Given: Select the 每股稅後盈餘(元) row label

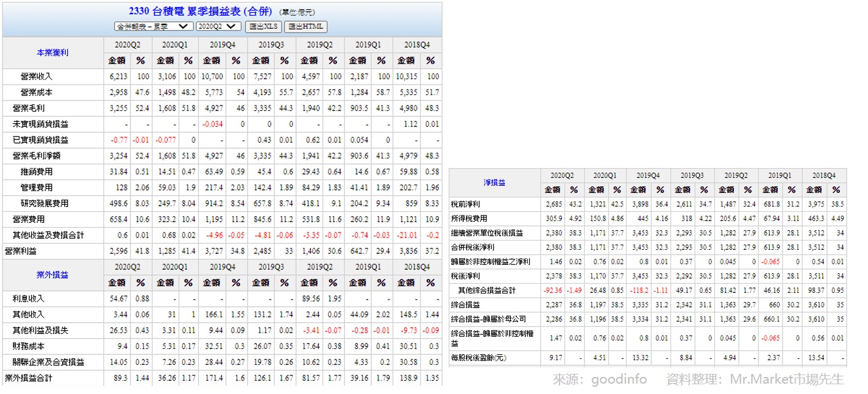Looking at the screenshot, I should tap(478, 358).
